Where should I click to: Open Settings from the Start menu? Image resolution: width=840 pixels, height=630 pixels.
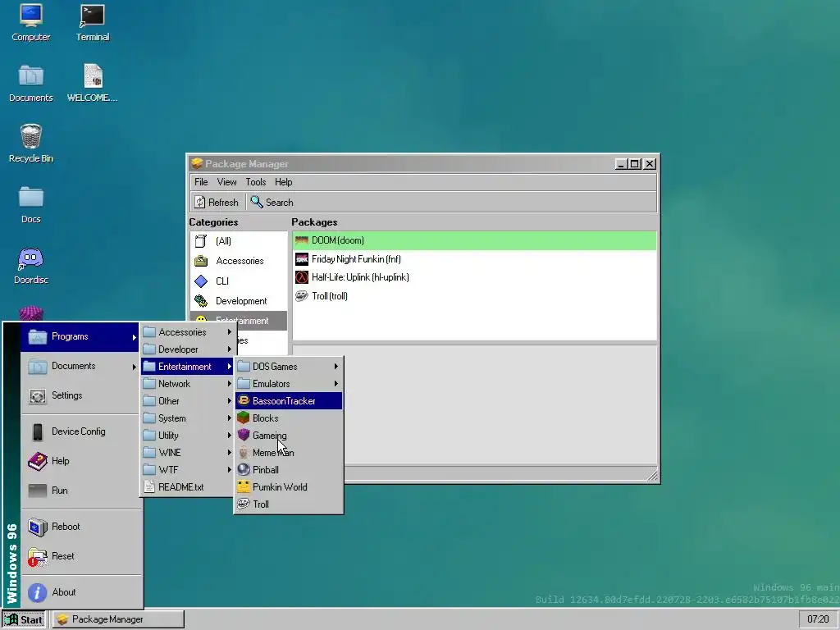click(x=80, y=395)
